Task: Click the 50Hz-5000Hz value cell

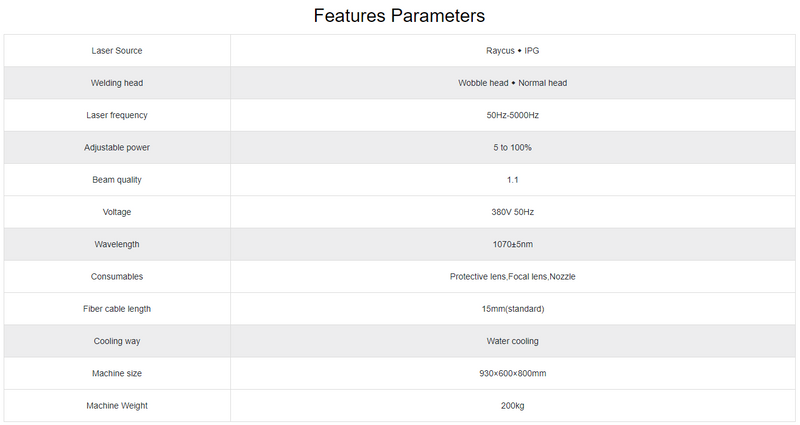Action: click(513, 115)
